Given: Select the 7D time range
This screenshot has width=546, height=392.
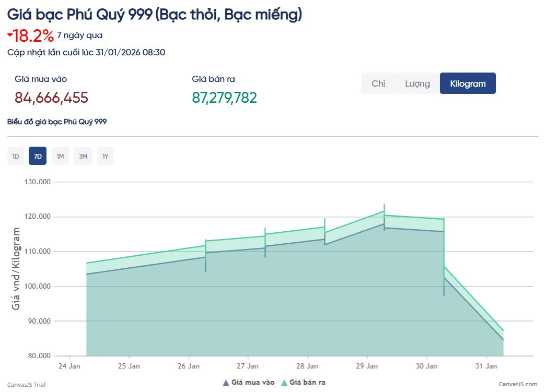Looking at the screenshot, I should pyautogui.click(x=38, y=156).
